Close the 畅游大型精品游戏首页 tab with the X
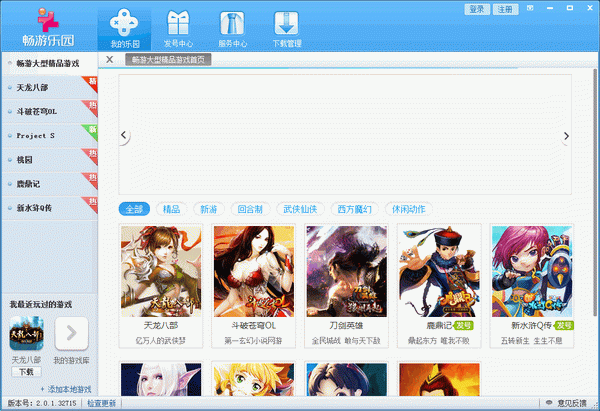The height and width of the screenshot is (411, 600). [110, 59]
